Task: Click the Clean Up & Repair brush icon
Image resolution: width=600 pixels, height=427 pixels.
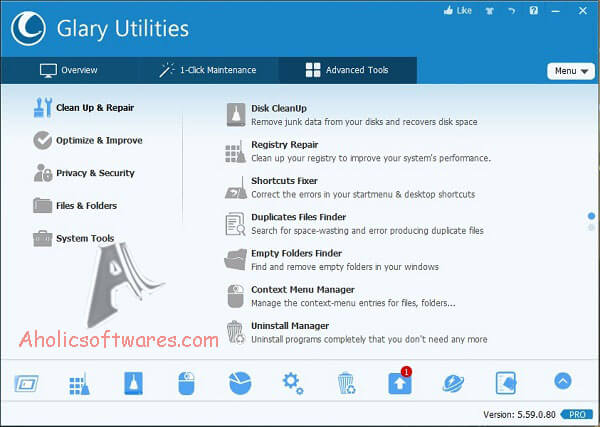Action: click(x=43, y=108)
